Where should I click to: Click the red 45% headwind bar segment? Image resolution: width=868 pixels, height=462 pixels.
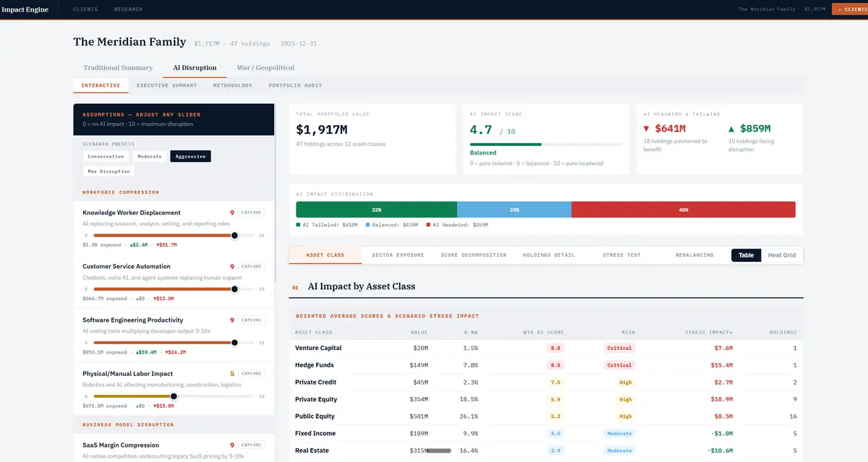(683, 210)
